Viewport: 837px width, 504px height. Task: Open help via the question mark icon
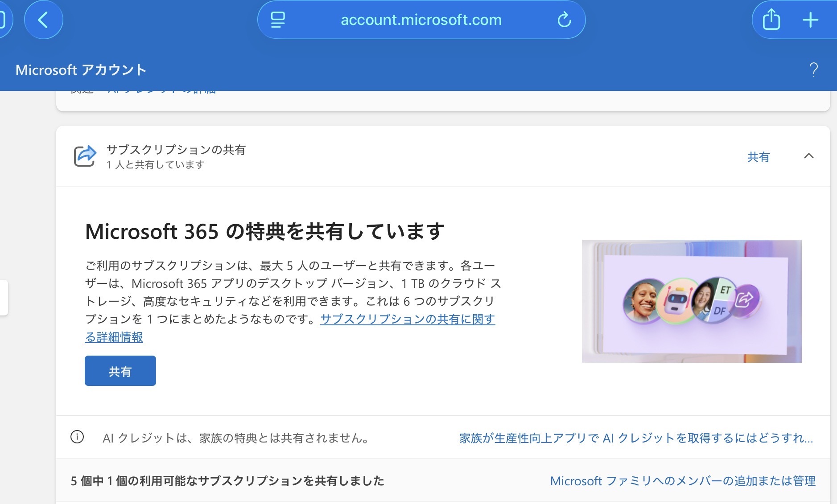[813, 70]
